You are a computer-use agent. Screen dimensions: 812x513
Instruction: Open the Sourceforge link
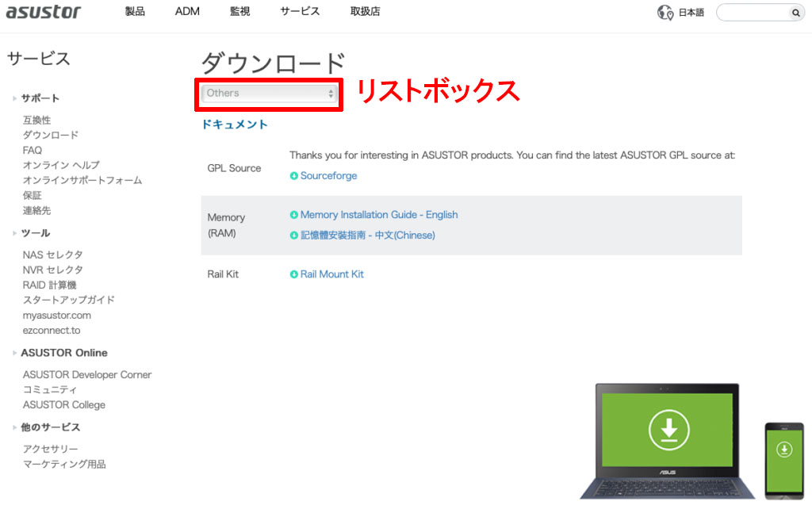[328, 176]
